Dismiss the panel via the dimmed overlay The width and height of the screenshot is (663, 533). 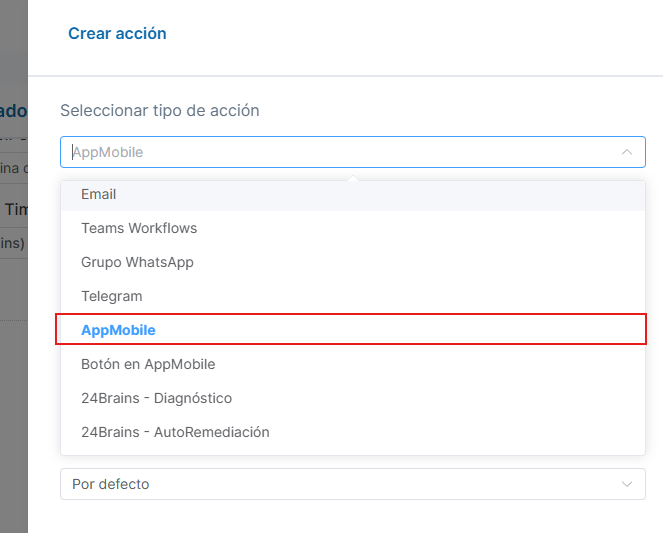point(14,380)
